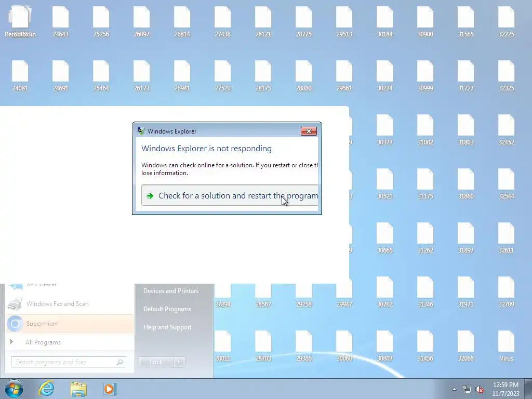532x399 pixels.
Task: Select the desktop file 24691
Action: [60, 76]
